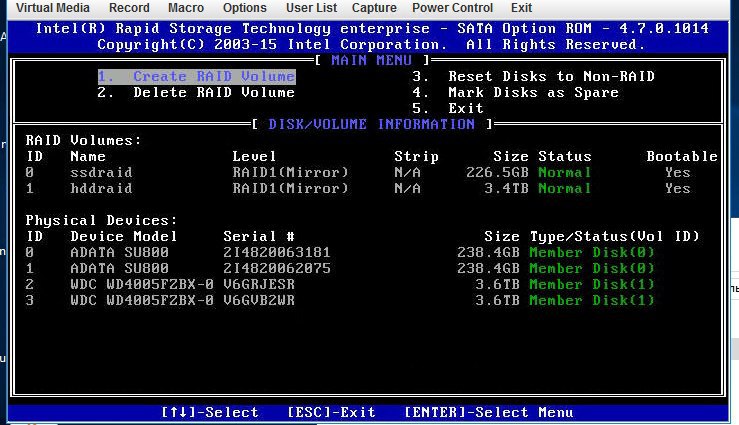Open the Capture menu
This screenshot has width=739, height=425.
[x=374, y=8]
